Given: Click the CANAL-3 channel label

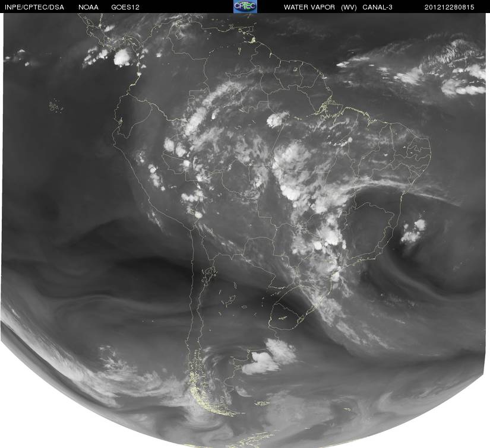Looking at the screenshot, I should [x=378, y=7].
